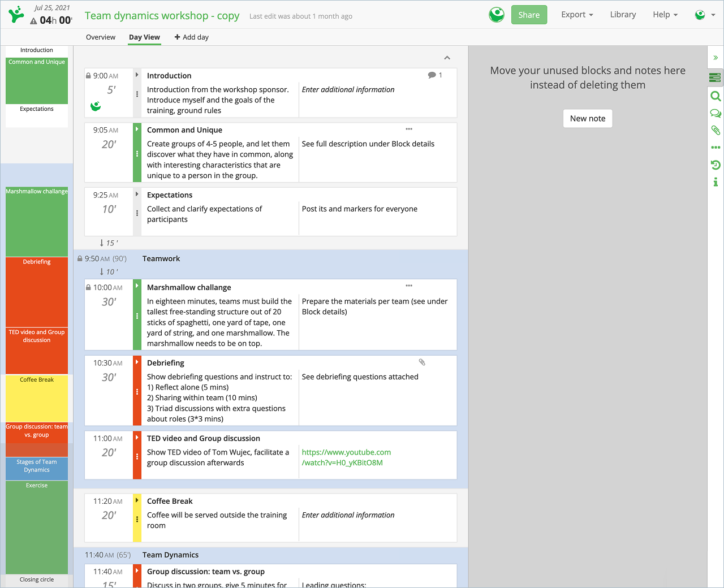
Task: Click the Team Dynamics section title
Action: pos(170,555)
